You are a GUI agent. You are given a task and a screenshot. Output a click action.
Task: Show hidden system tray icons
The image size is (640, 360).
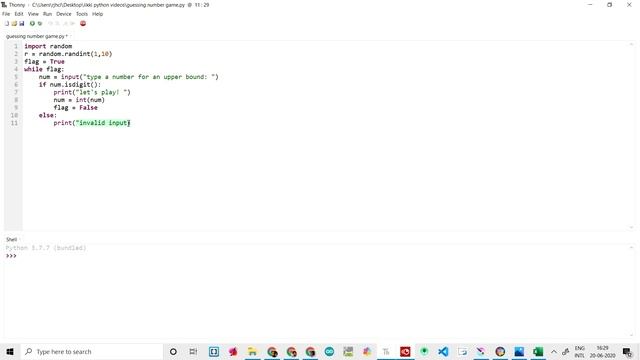coord(554,351)
